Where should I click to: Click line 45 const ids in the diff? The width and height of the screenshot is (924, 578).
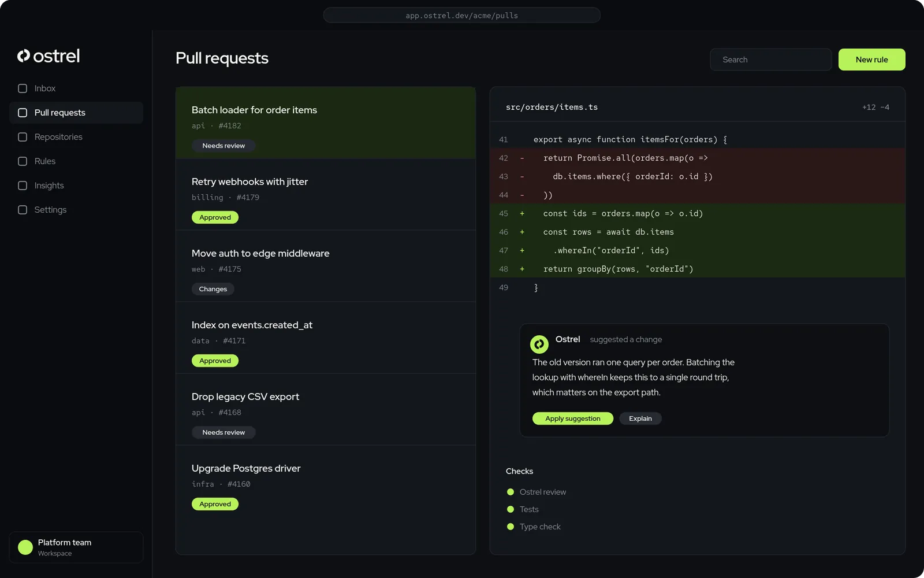pos(698,213)
